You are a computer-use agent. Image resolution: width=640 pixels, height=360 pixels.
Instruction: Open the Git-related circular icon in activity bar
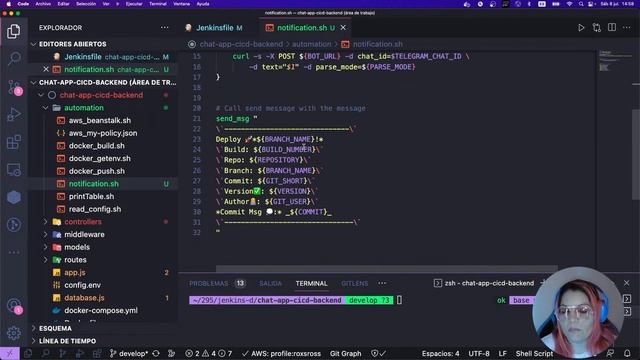point(13,225)
